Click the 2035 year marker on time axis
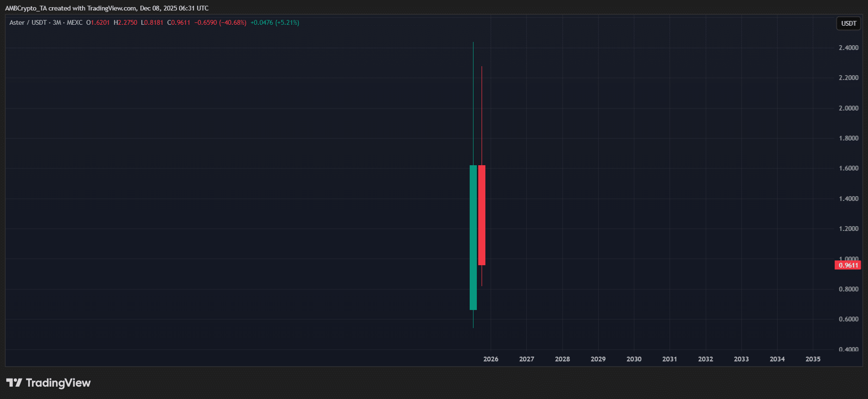The image size is (868, 399). 813,359
